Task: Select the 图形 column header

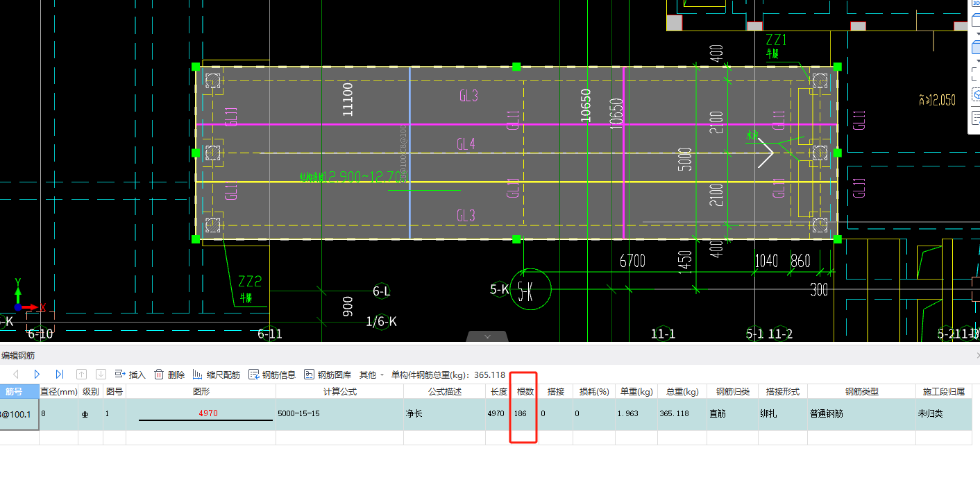Action: tap(201, 391)
